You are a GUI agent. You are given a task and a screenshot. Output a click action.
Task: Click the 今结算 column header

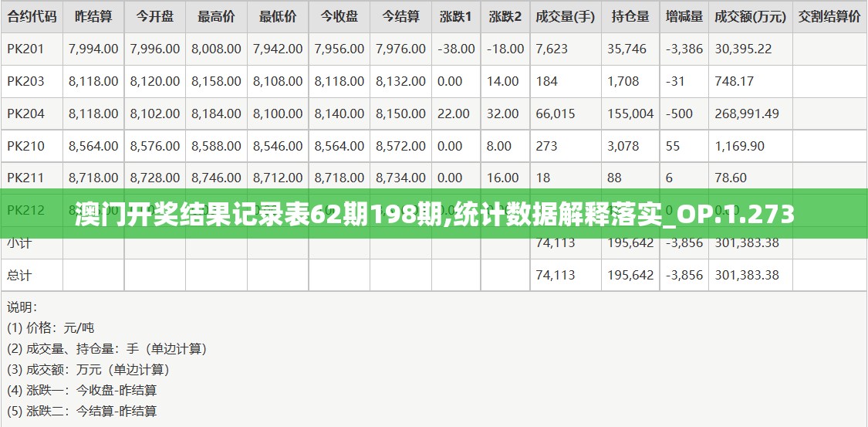point(400,17)
